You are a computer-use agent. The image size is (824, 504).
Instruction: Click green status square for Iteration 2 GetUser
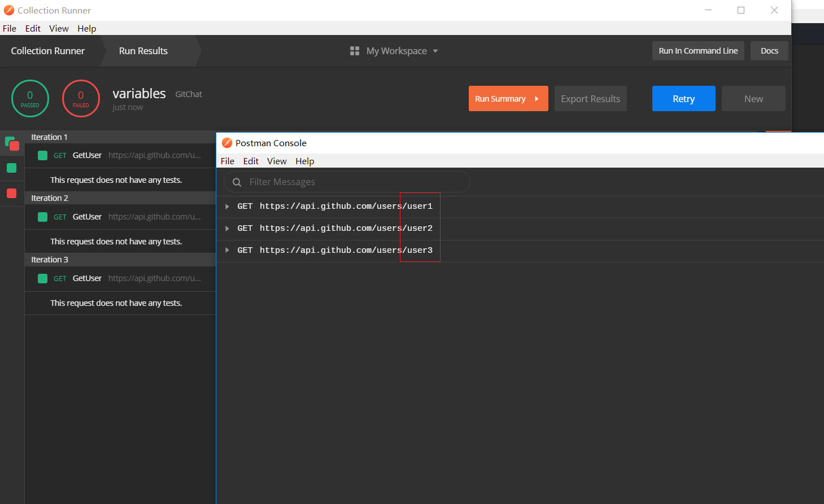[42, 217]
